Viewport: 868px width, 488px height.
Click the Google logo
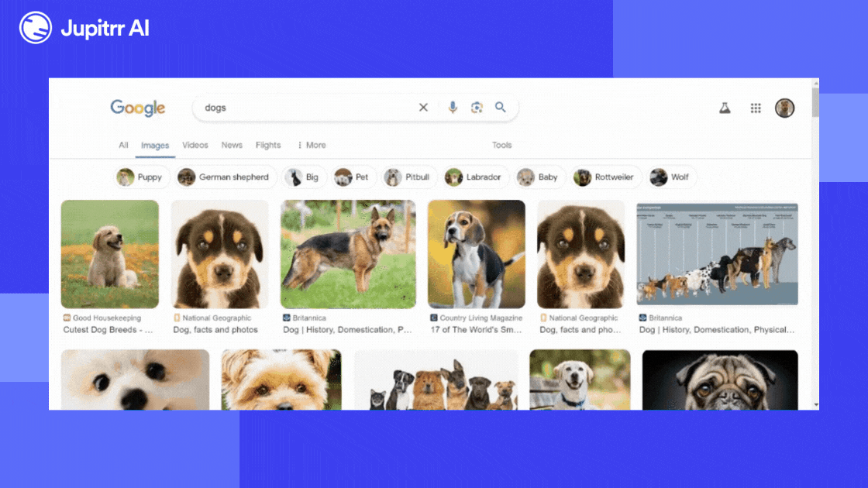(x=137, y=108)
